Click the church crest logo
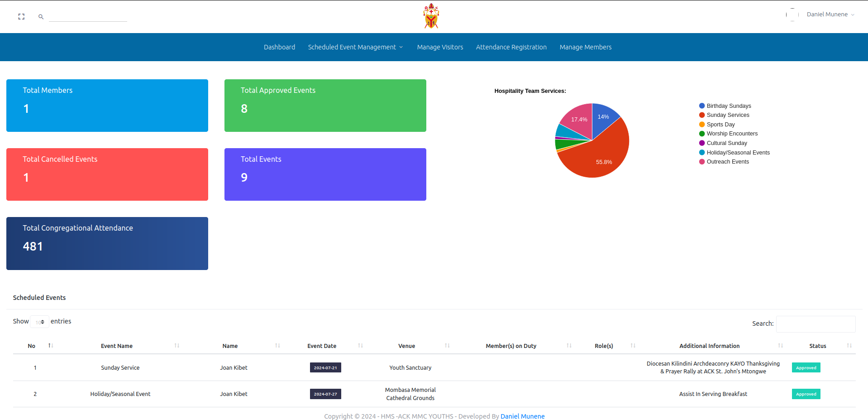The height and width of the screenshot is (420, 868). pyautogui.click(x=431, y=16)
